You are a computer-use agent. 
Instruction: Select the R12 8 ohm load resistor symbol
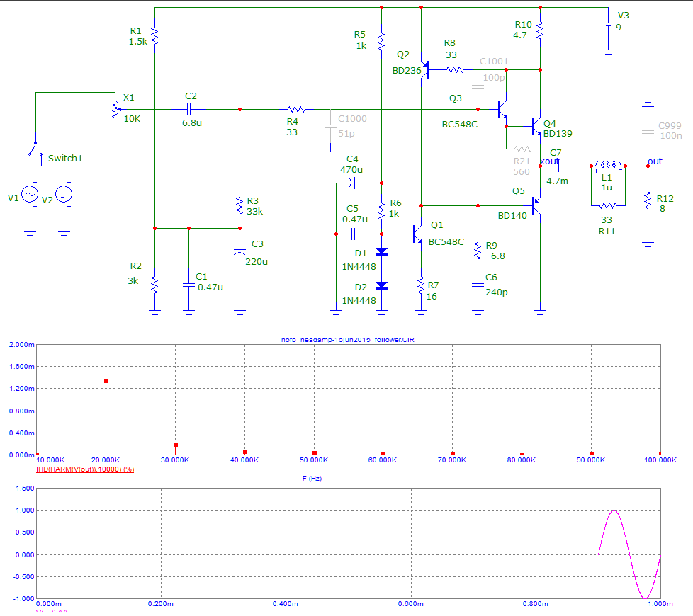pos(648,200)
